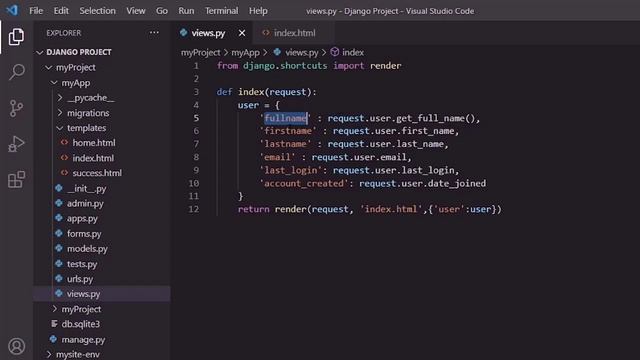Screen dimensions: 640x360
Task: Click line number 12 in gutter
Action: pyautogui.click(x=193, y=209)
